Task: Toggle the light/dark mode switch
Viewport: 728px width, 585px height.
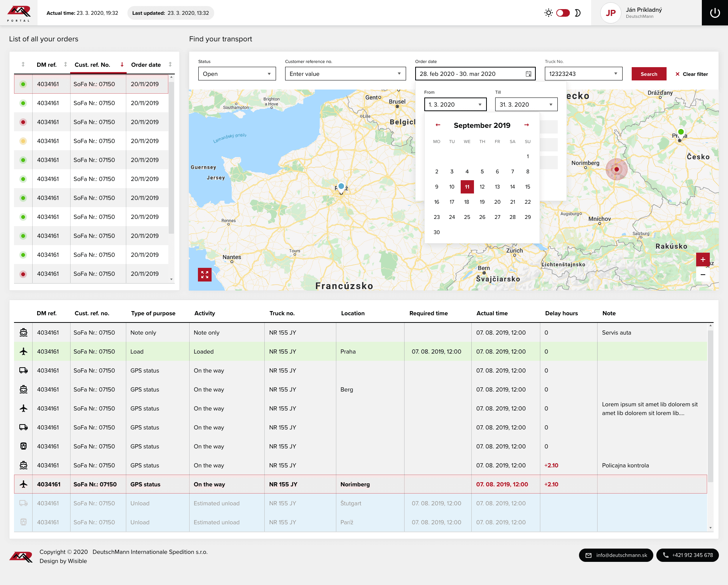Action: [563, 13]
